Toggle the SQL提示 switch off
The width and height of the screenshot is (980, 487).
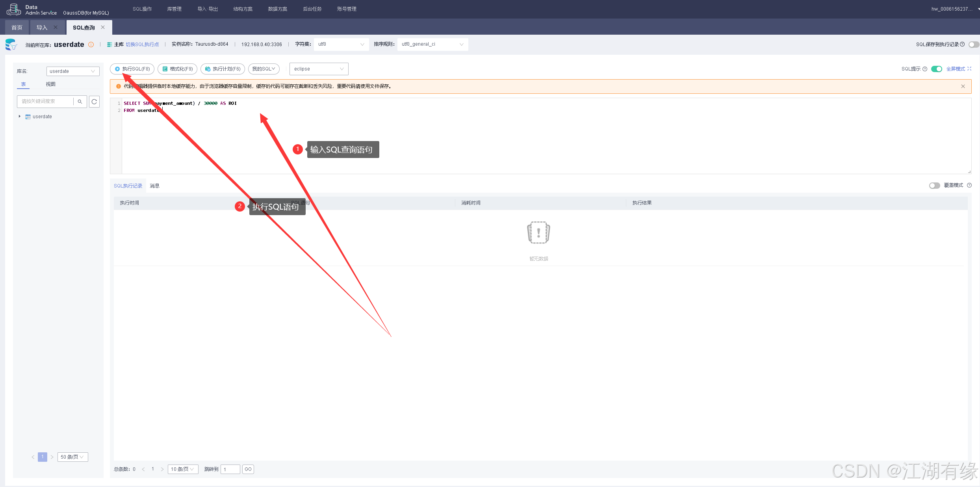pos(936,69)
